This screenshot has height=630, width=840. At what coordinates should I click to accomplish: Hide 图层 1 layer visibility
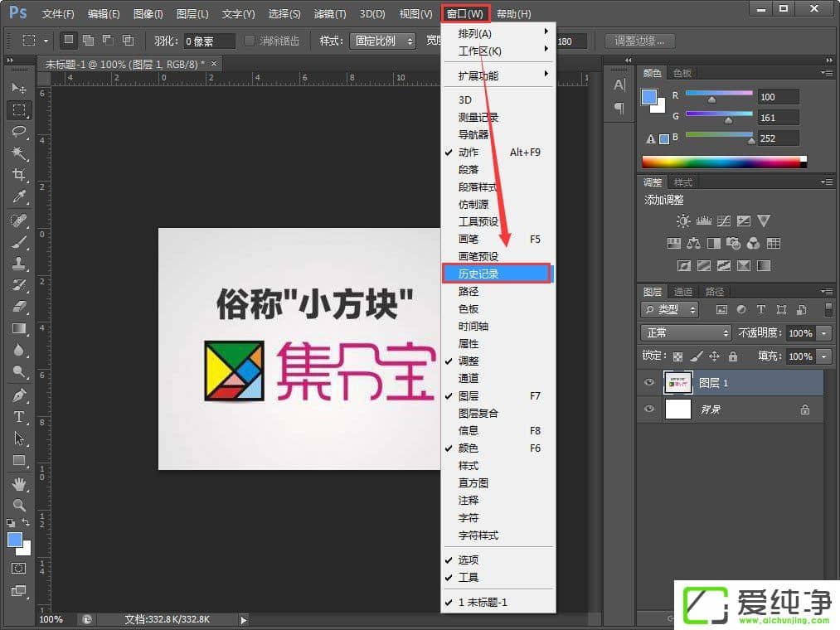(x=649, y=383)
